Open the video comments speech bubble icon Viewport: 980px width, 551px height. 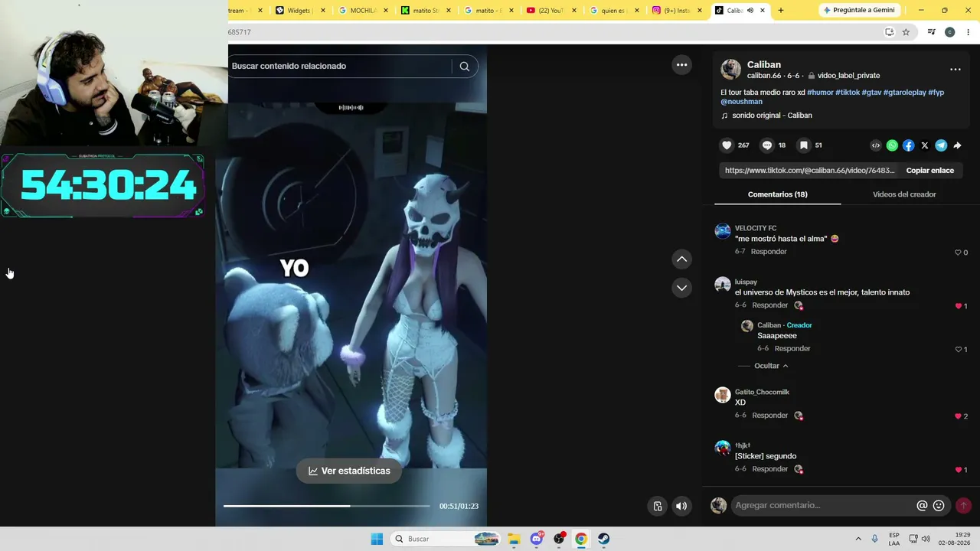click(766, 145)
